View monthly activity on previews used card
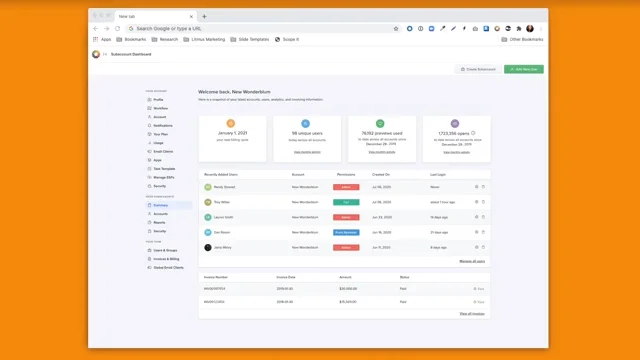The image size is (640, 360). point(382,152)
